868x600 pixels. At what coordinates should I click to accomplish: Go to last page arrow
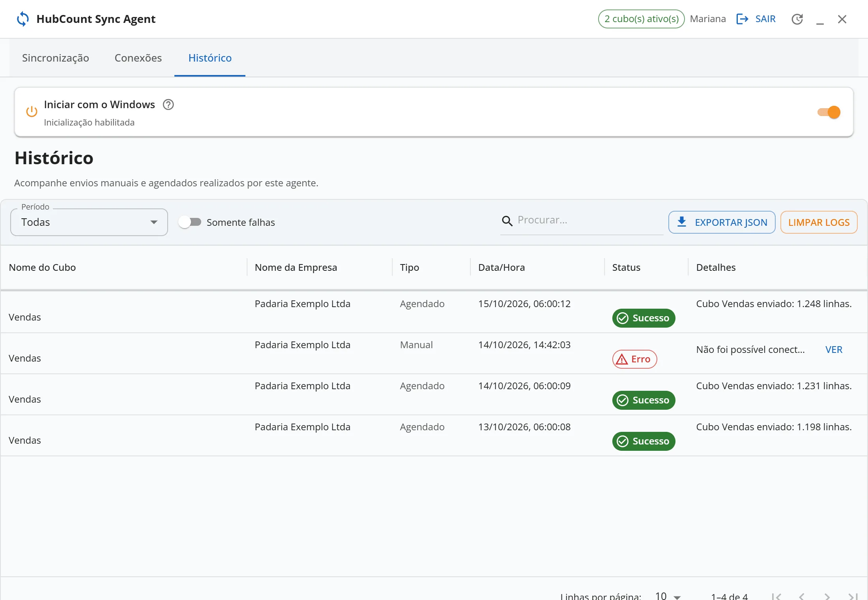853,596
